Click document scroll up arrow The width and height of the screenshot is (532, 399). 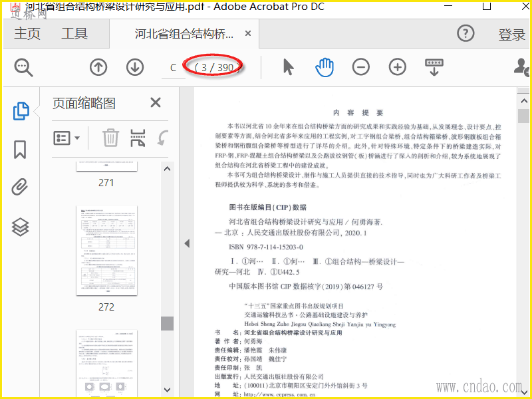tap(524, 101)
